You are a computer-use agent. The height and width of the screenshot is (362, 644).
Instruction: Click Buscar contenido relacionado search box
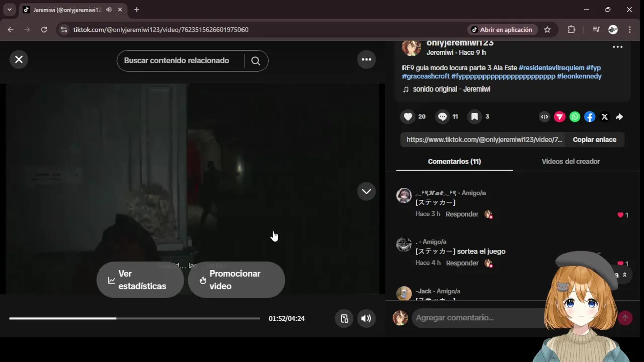tap(184, 61)
